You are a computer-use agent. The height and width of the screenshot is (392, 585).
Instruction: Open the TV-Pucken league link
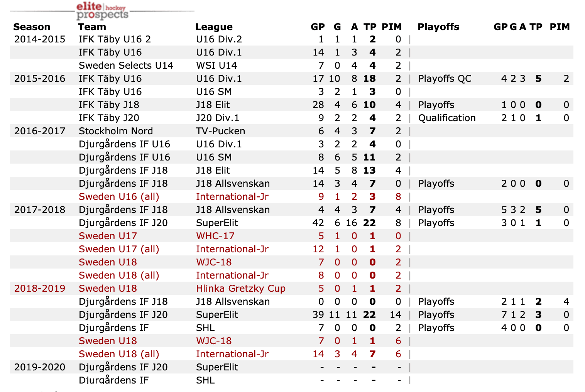(220, 131)
